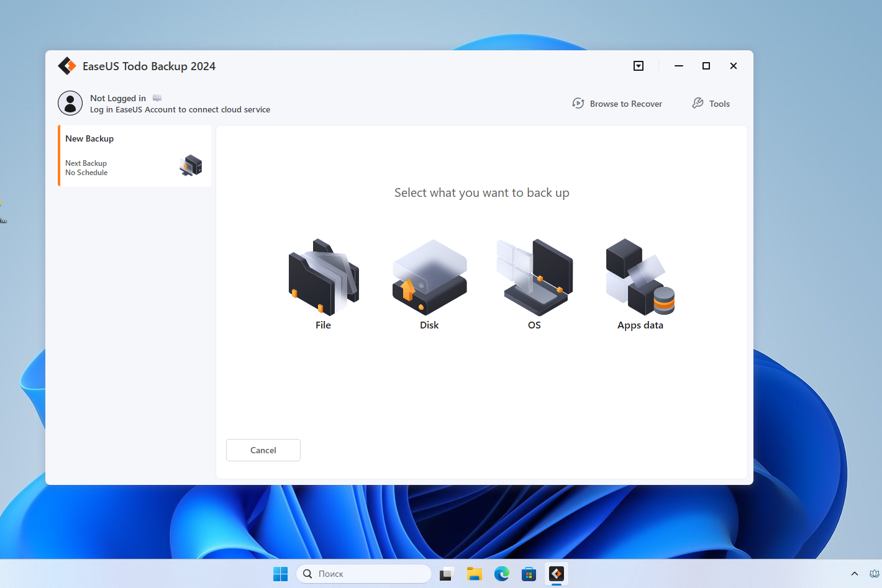
Task: Select the New Backup task card
Action: pos(135,156)
